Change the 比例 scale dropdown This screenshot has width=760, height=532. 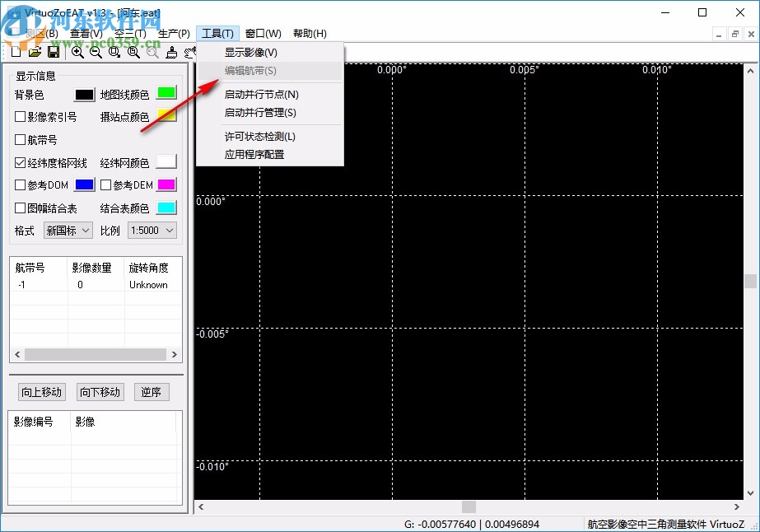click(151, 231)
